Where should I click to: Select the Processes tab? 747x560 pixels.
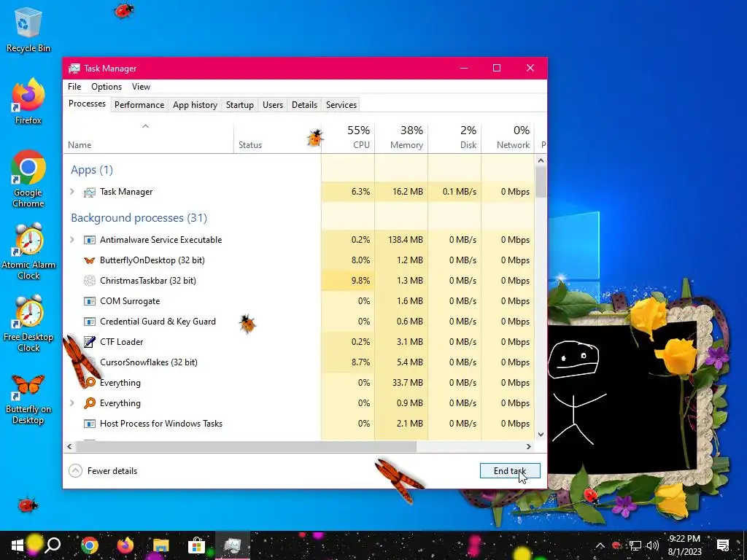(x=88, y=104)
